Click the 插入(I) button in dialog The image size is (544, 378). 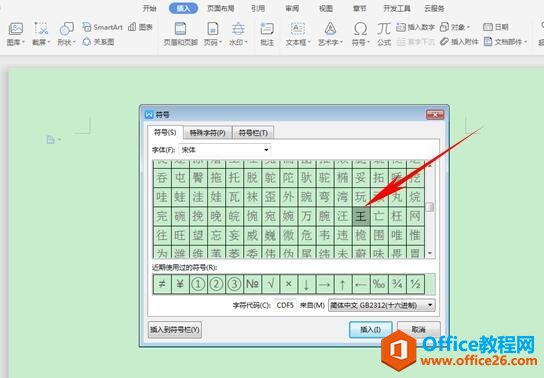pos(371,329)
